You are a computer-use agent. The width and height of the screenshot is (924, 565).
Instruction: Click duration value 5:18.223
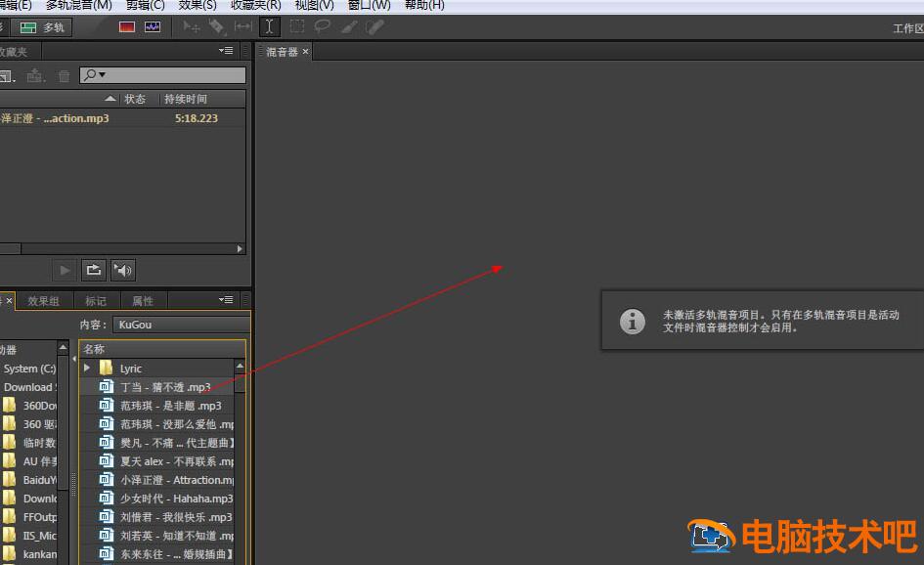[x=197, y=118]
